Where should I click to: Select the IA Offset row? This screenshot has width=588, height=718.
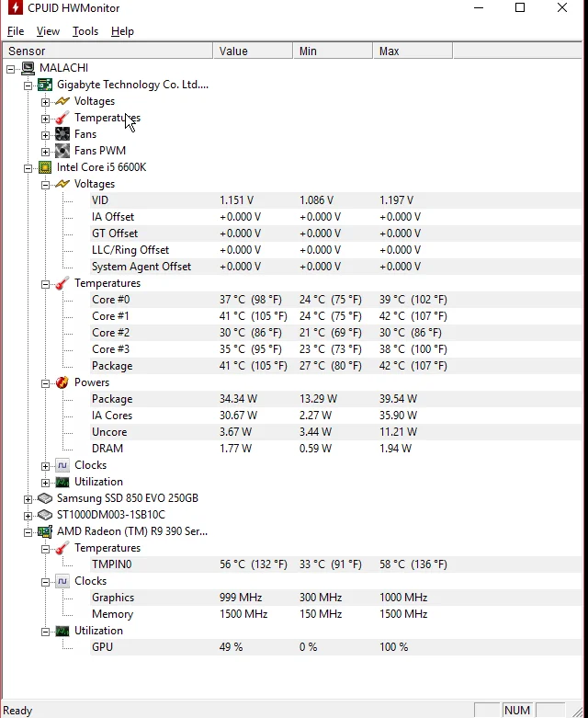pyautogui.click(x=335, y=217)
